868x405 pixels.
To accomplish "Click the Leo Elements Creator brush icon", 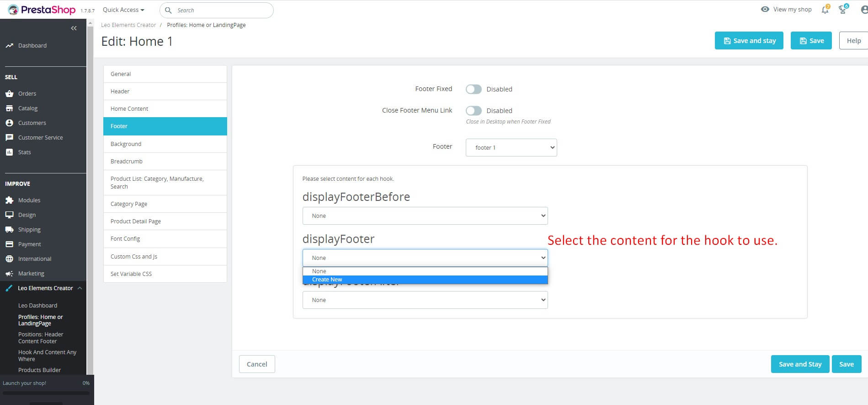I will [9, 288].
